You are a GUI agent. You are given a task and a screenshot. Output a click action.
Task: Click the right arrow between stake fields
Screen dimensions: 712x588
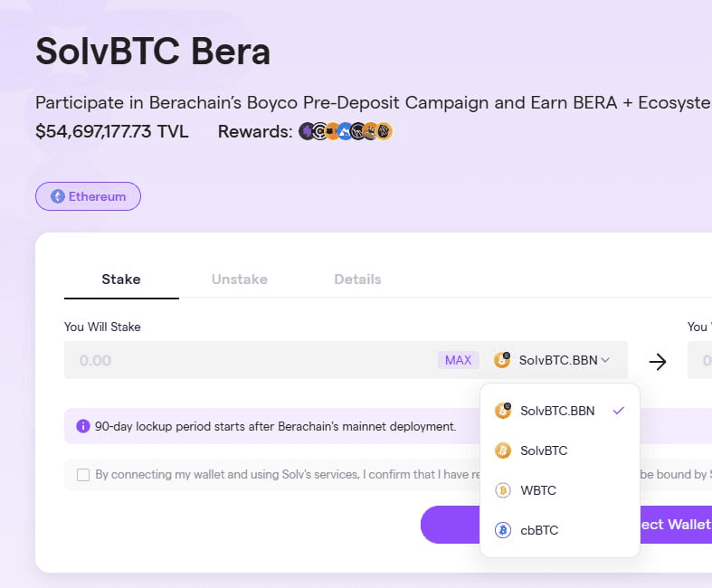tap(658, 361)
